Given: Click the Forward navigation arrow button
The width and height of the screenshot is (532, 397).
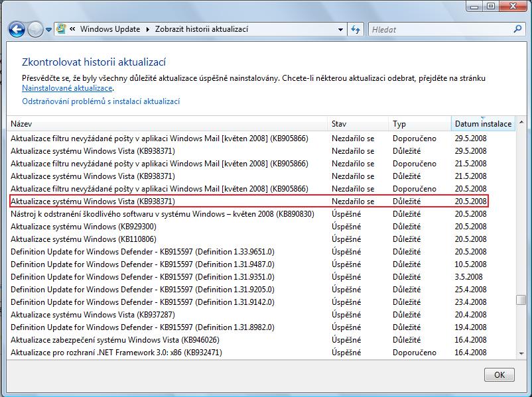Looking at the screenshot, I should coord(35,30).
